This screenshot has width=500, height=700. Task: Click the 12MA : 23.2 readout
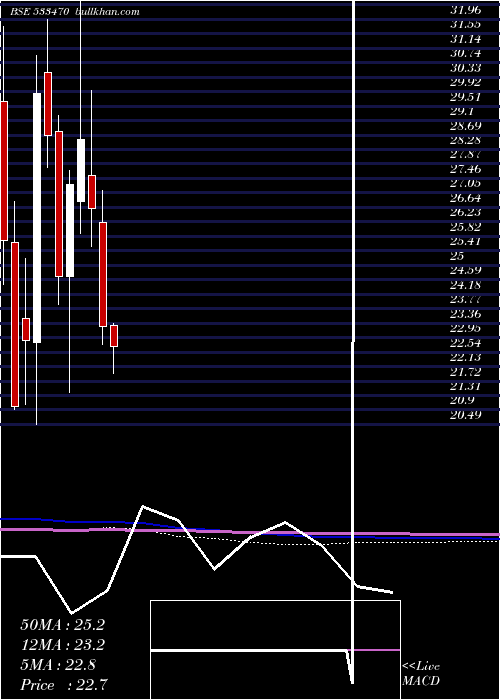tap(62, 645)
